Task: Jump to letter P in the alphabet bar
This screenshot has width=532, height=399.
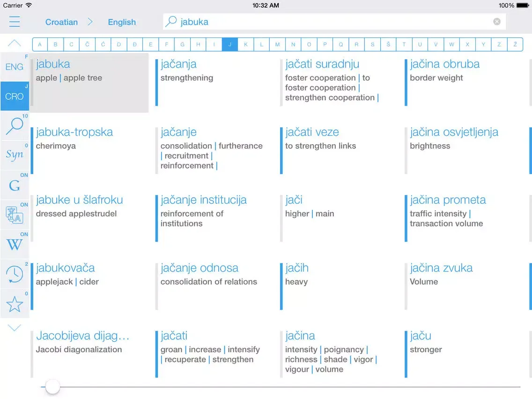Action: pos(325,44)
